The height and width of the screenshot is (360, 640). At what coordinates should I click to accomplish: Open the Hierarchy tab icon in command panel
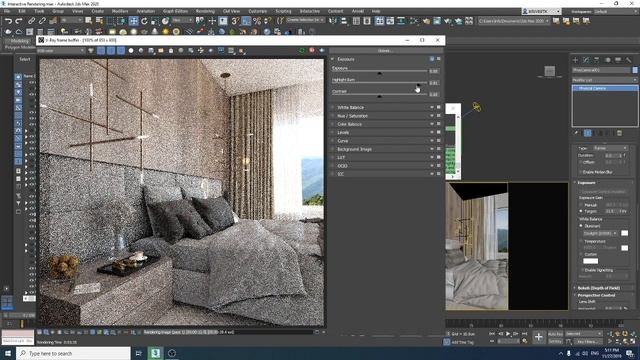(597, 60)
